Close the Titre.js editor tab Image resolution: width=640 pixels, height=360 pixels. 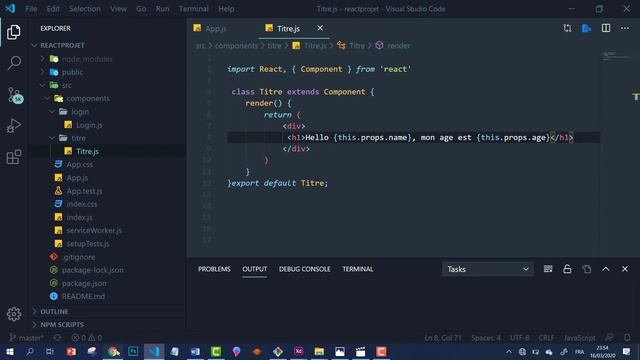320,28
